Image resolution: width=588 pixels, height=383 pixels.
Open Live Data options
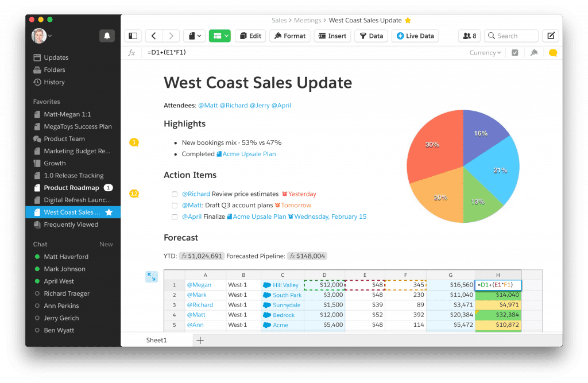click(415, 36)
